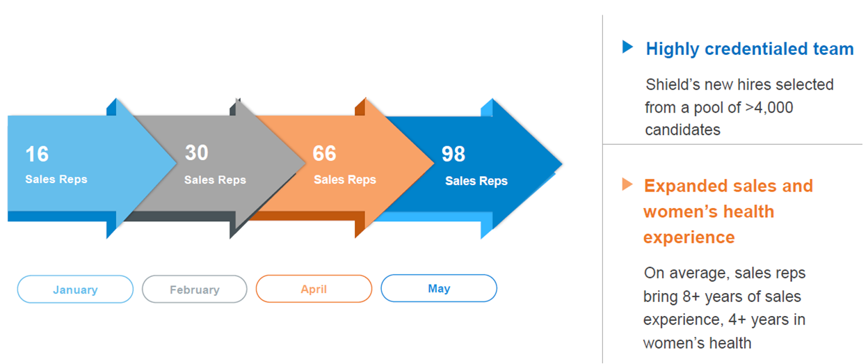Screen dimensions: 868x364
Task: Click the number 66 in the orange arrow
Action: [x=325, y=153]
